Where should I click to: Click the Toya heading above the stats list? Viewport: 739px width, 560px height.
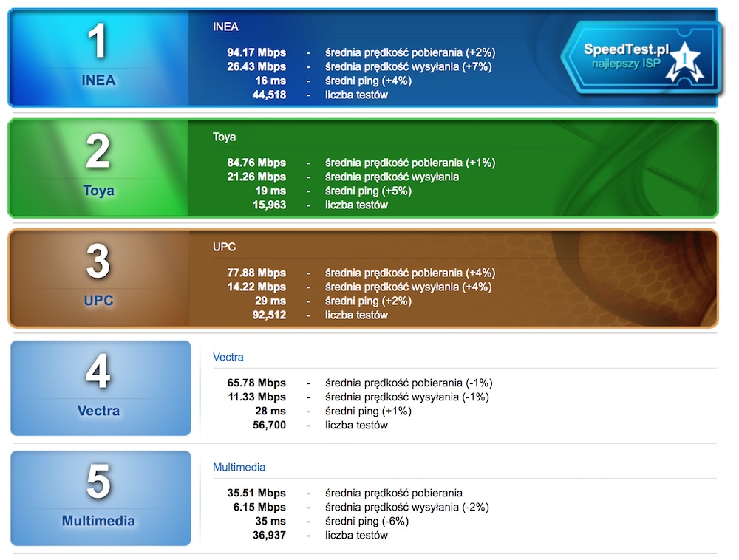click(225, 137)
